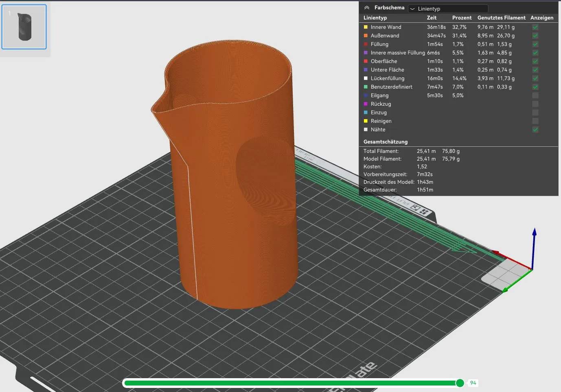Click the Innere Wand time 36m18s
Screen dimensions: 561x392
click(x=436, y=27)
